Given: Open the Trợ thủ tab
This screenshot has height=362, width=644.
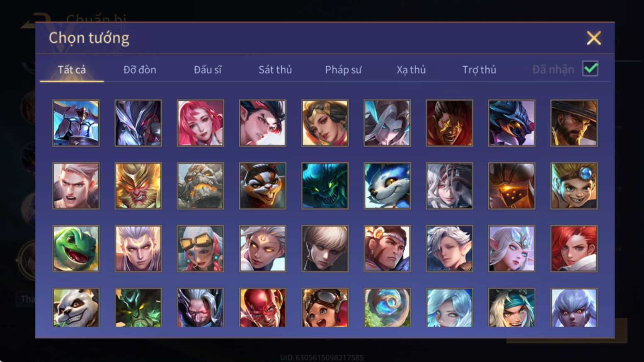Looking at the screenshot, I should click(x=479, y=70).
